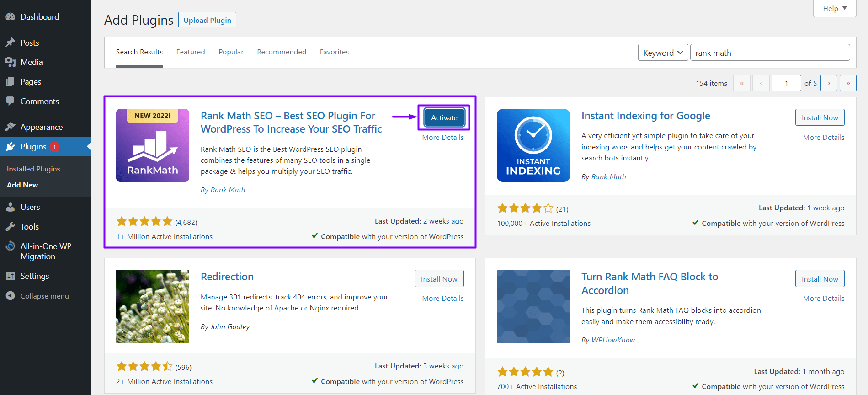868x395 pixels.
Task: Open the Redirection plugin thumbnail
Action: pyautogui.click(x=153, y=306)
